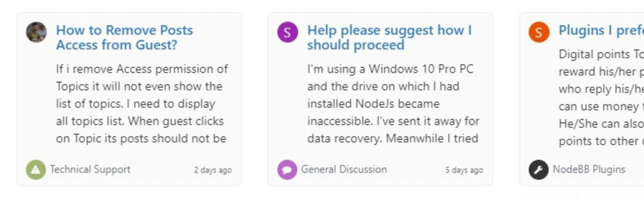
Task: Click the green Technical Support category icon
Action: [36, 170]
